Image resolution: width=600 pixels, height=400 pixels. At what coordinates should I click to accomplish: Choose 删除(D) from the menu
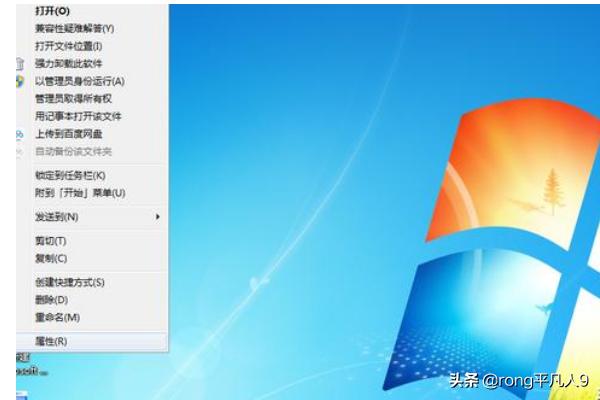[51, 300]
